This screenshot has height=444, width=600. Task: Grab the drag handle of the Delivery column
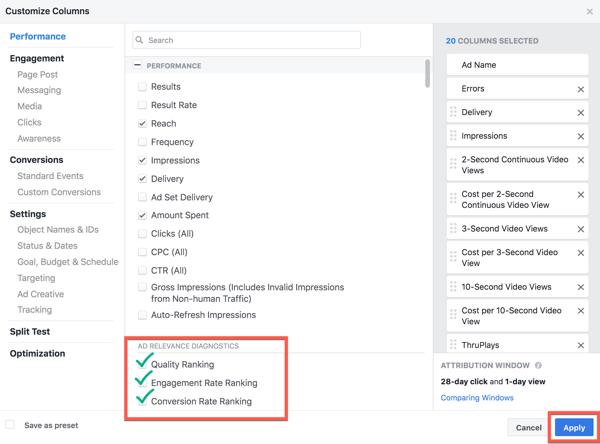click(x=453, y=112)
